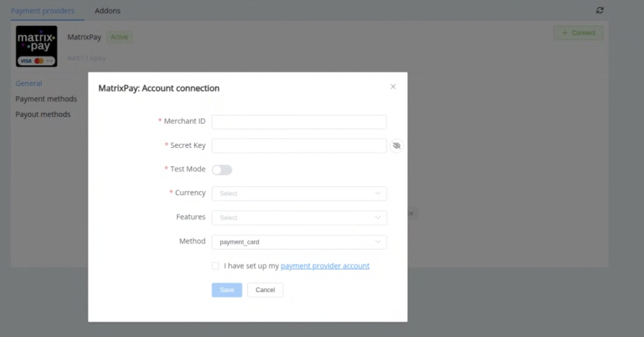
Task: Open the Currency dropdown
Action: click(x=299, y=193)
